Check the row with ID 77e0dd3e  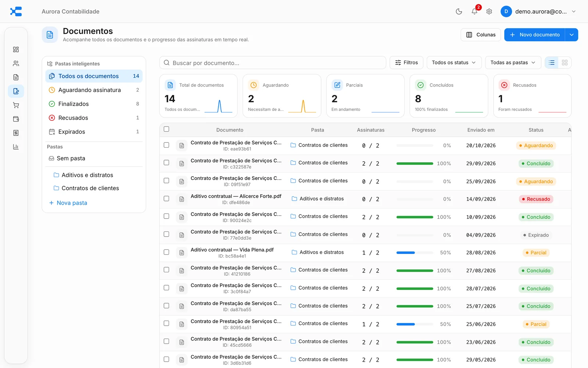(166, 234)
